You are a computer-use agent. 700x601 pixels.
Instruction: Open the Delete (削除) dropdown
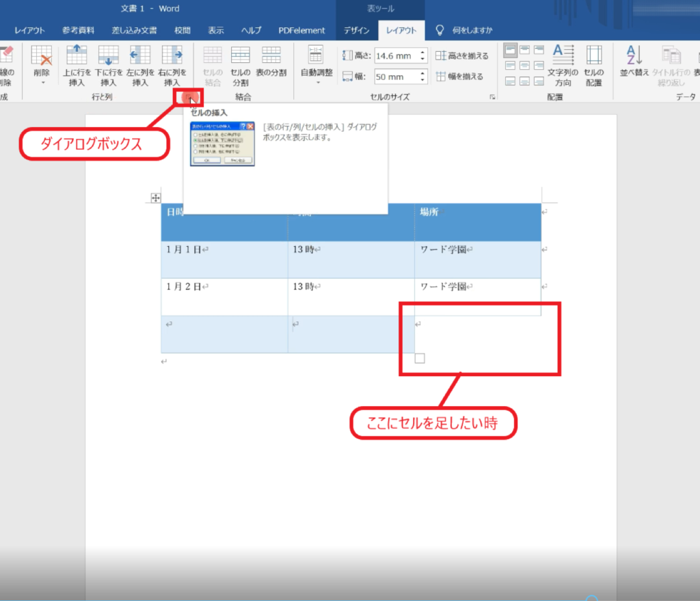[x=42, y=65]
